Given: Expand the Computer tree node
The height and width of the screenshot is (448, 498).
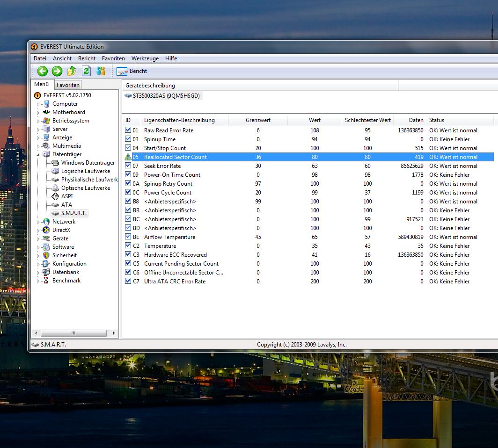Looking at the screenshot, I should click(38, 104).
